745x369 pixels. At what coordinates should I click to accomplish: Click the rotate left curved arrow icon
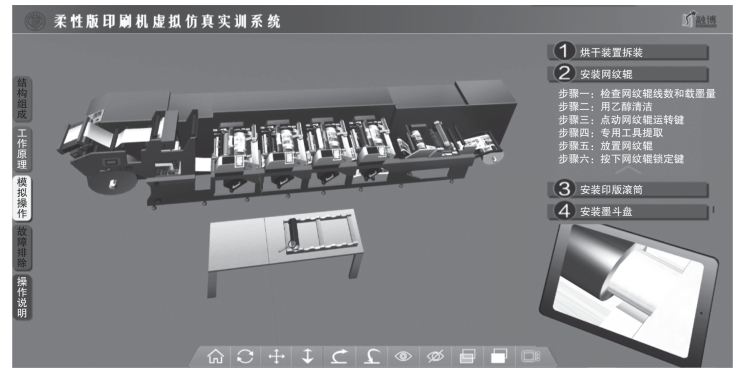point(371,356)
